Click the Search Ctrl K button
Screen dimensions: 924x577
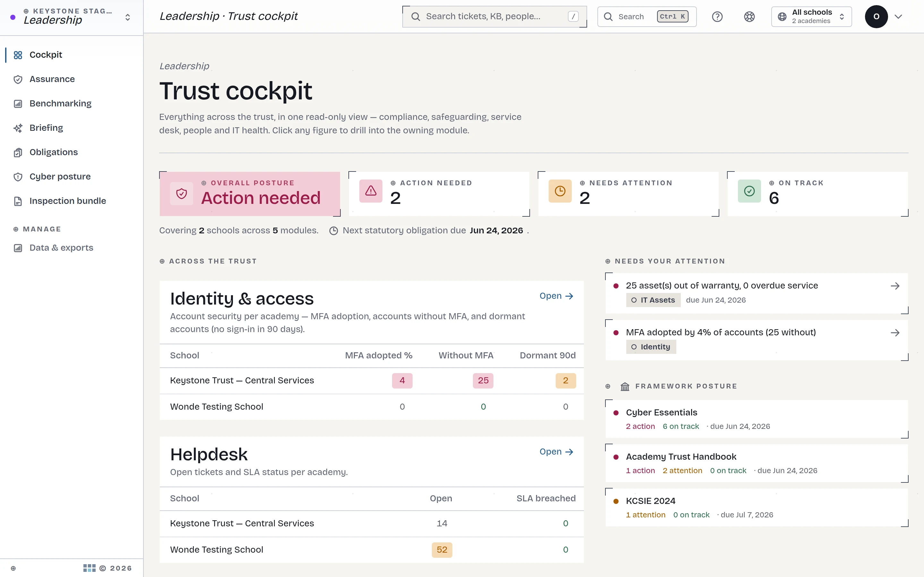(647, 16)
